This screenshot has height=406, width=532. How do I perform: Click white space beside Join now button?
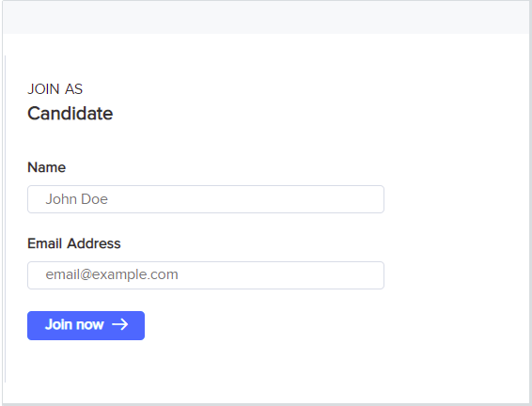pyautogui.click(x=265, y=325)
